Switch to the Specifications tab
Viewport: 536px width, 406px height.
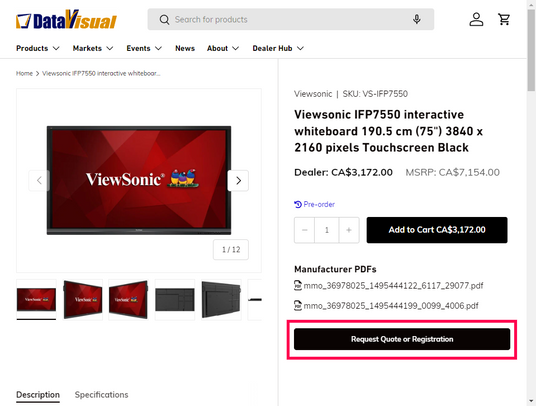(102, 395)
